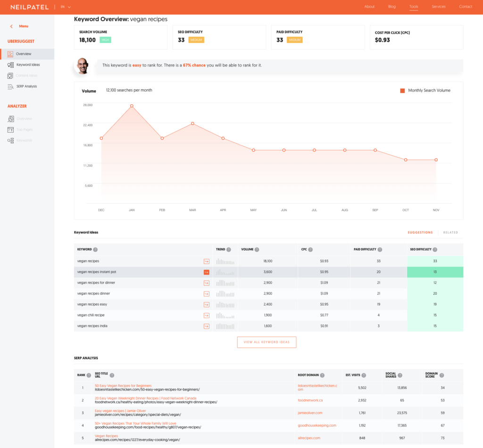Screen dimensions: 483x448
Task: Click the Top Pages sidebar icon
Action: tap(10, 130)
